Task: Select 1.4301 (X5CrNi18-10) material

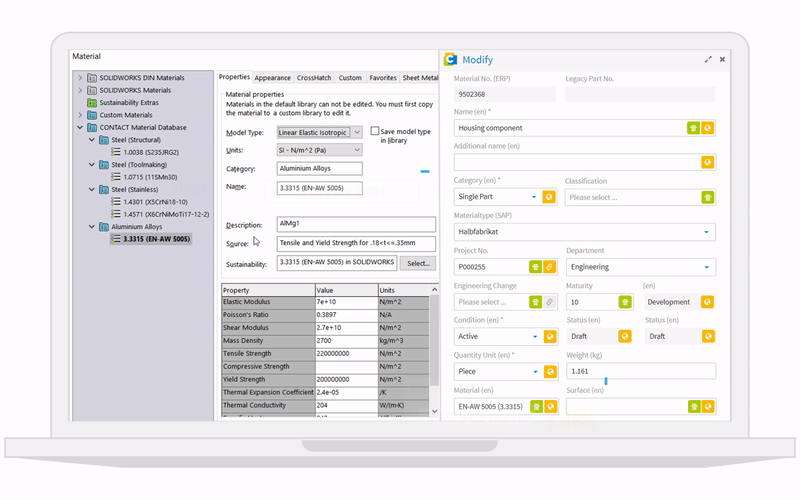Action: 155,202
